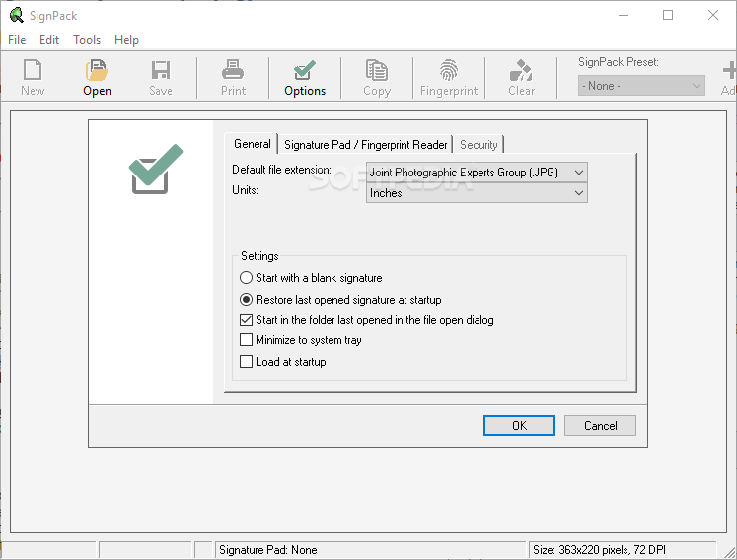Screen dimensions: 737x560
Task: Maximize the SignPack window
Action: coord(667,15)
